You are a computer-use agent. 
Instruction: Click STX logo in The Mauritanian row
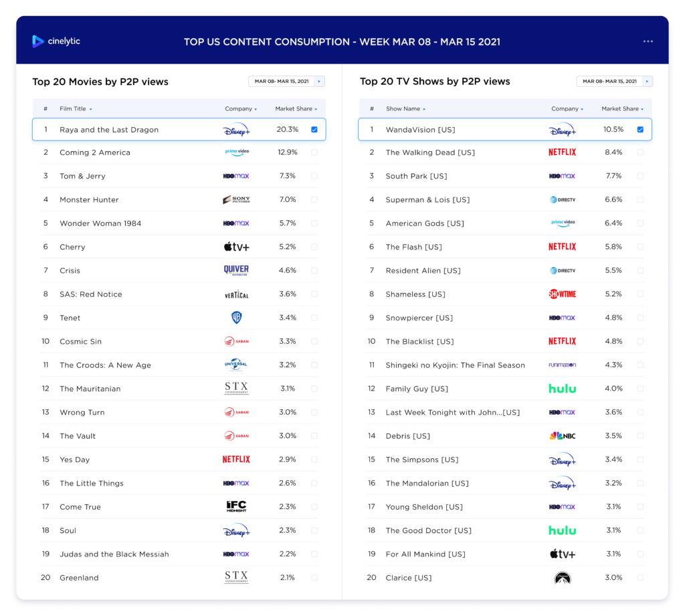coord(236,388)
